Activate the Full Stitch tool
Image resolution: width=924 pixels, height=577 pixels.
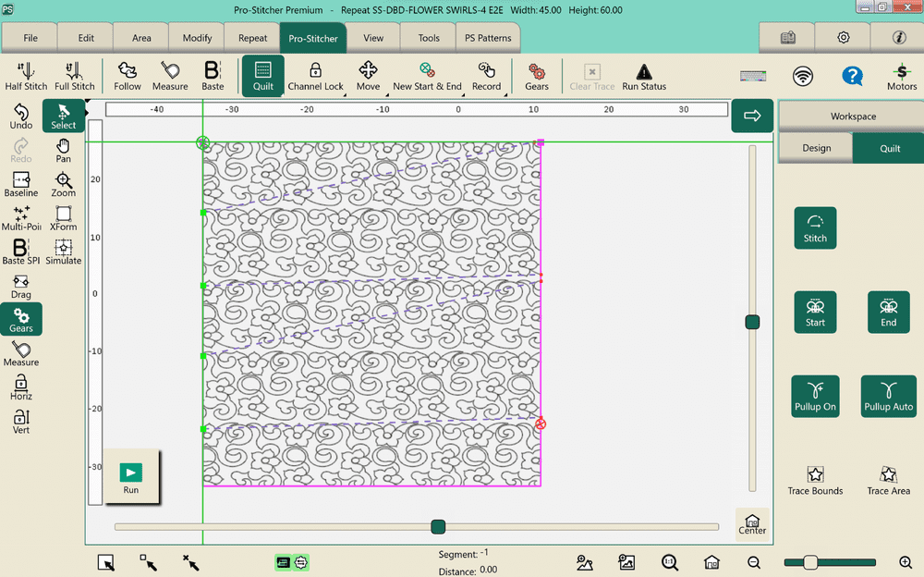point(74,76)
